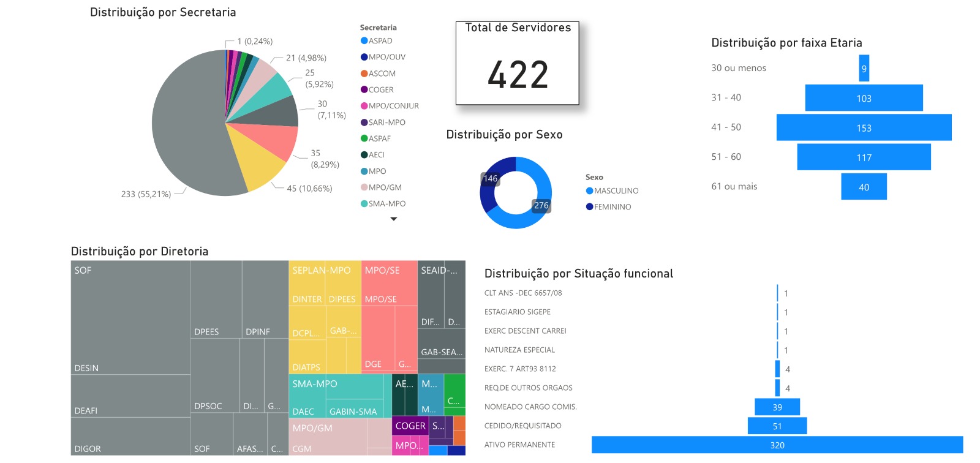Select the DPEES tile in the treemap
The image size is (980, 463).
216,299
